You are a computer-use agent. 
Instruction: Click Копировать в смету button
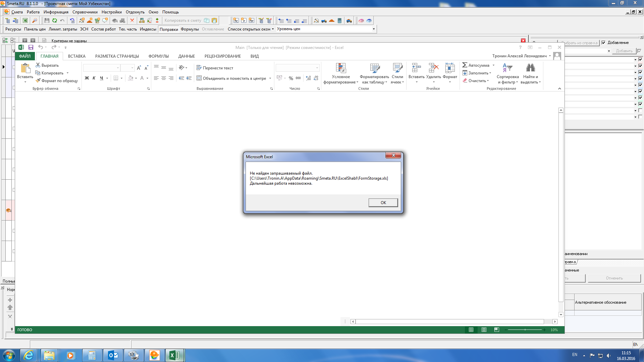click(x=183, y=20)
